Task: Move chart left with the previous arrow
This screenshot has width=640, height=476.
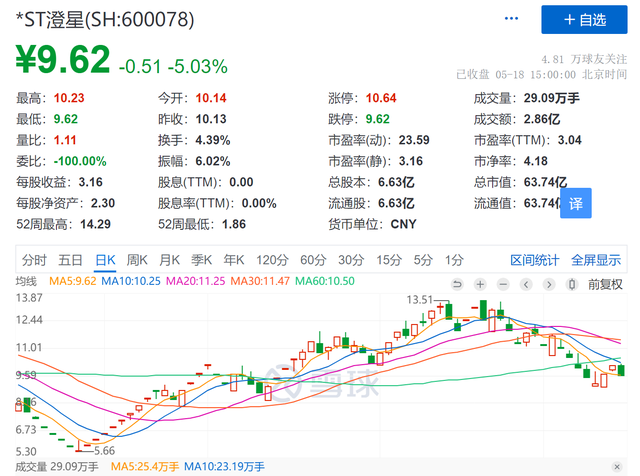Action: [x=526, y=284]
